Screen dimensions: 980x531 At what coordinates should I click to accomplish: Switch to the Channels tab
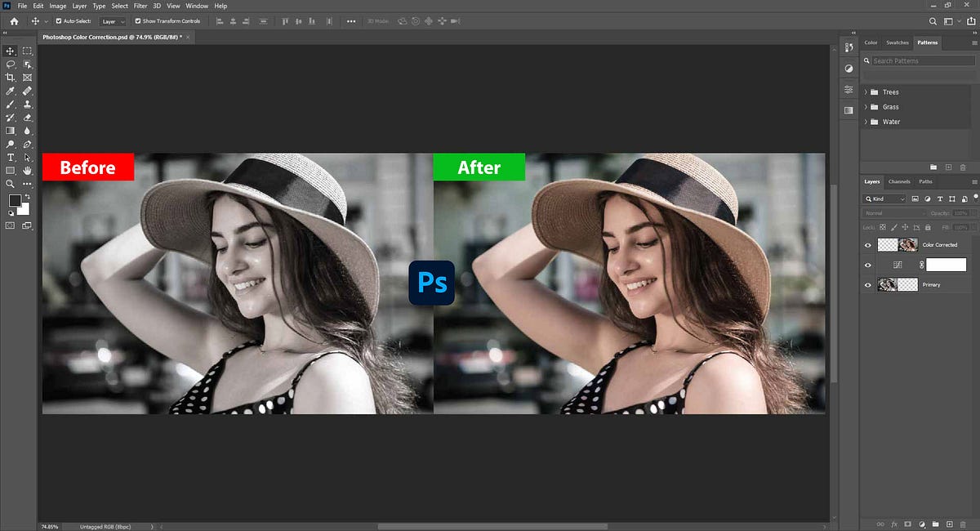899,181
